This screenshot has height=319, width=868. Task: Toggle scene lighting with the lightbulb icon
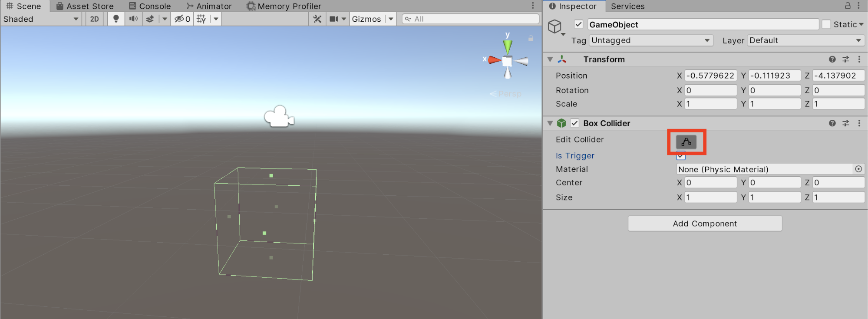click(116, 19)
